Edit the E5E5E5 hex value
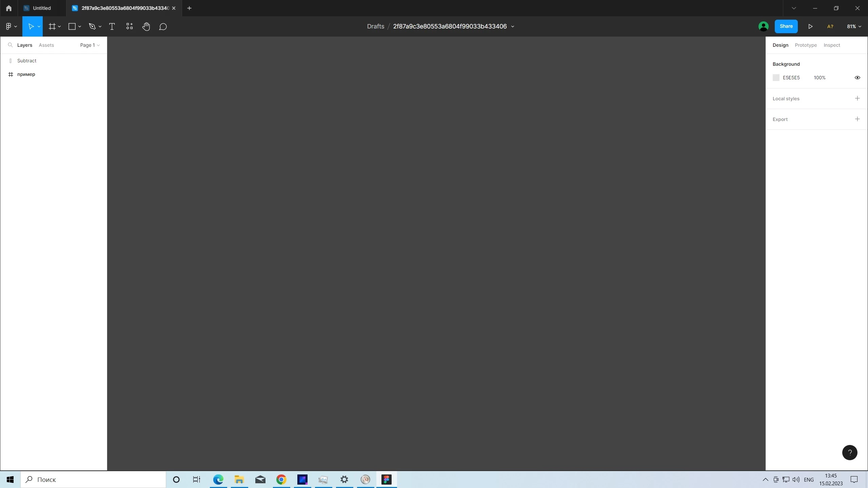The height and width of the screenshot is (488, 868). click(791, 78)
